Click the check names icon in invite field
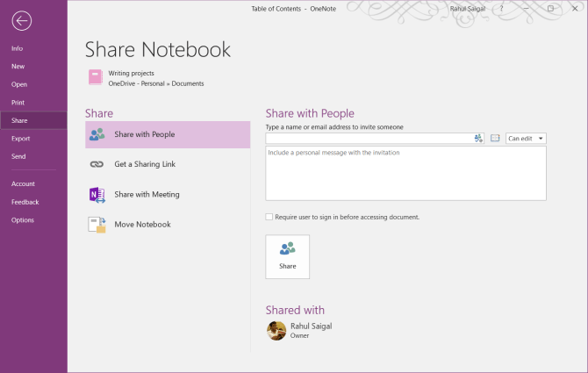The width and height of the screenshot is (588, 373). pyautogui.click(x=478, y=139)
